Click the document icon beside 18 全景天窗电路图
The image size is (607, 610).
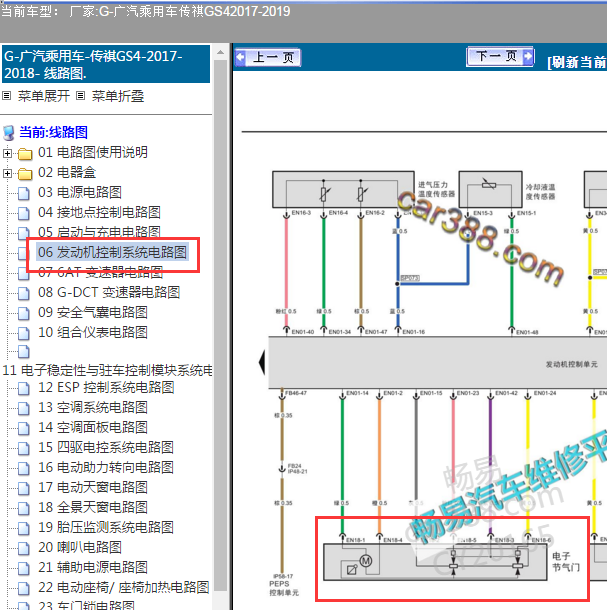tap(24, 508)
